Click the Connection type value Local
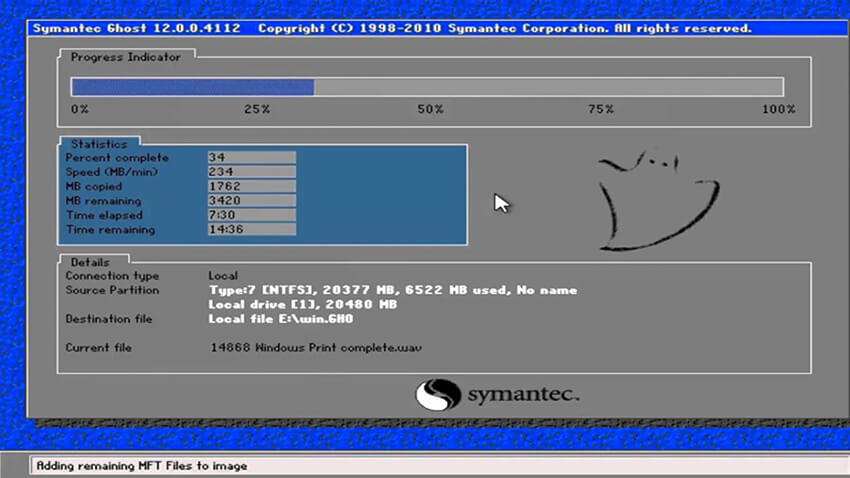Image resolution: width=850 pixels, height=478 pixels. coord(224,275)
